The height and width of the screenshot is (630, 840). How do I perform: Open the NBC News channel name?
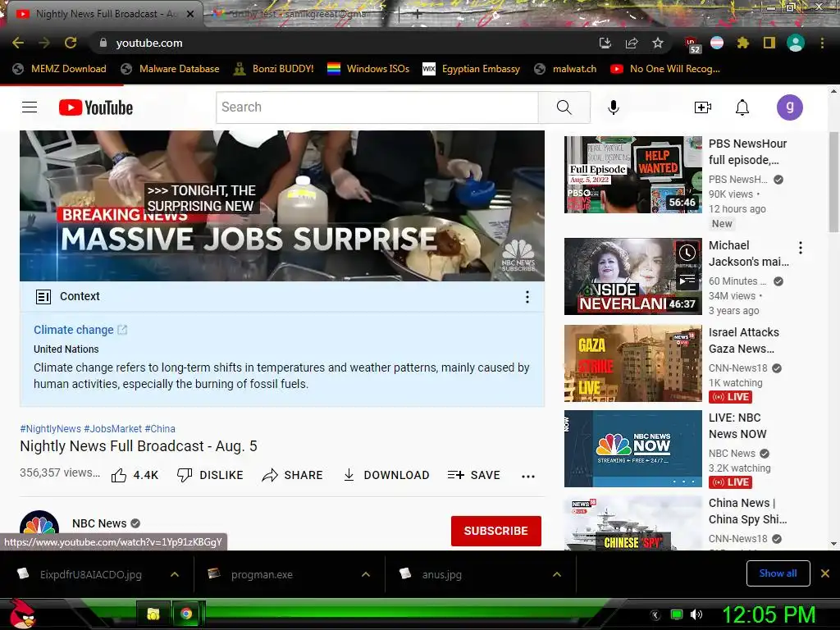[x=99, y=523]
